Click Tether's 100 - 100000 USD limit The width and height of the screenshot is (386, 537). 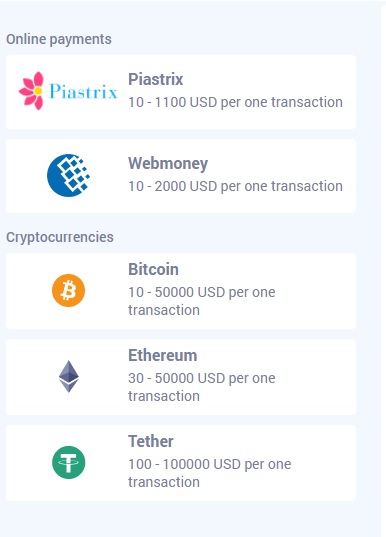click(x=210, y=473)
